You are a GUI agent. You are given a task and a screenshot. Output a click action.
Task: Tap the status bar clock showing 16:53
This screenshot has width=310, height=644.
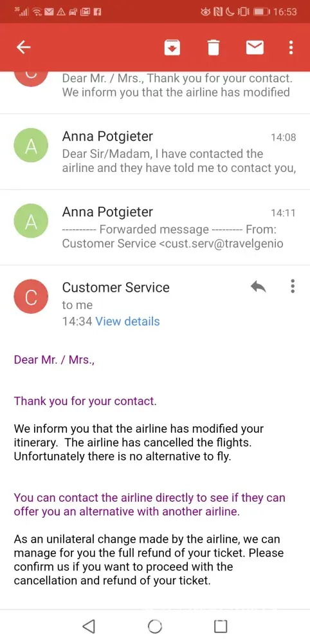[x=284, y=12]
